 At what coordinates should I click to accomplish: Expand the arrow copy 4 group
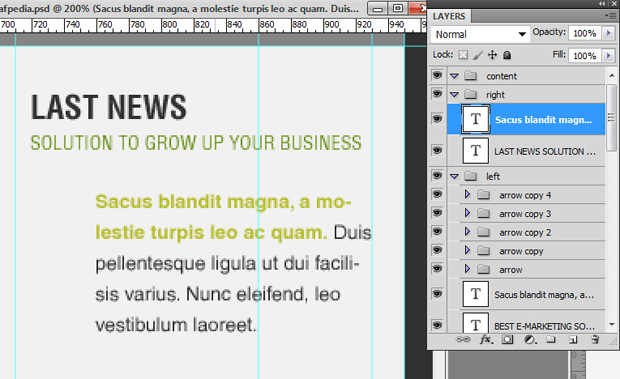467,194
